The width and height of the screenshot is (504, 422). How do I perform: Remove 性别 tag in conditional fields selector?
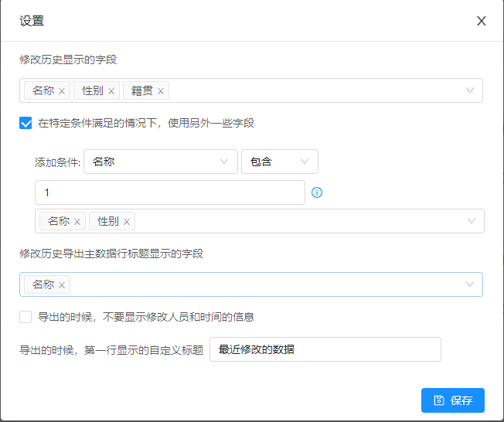pyautogui.click(x=127, y=222)
